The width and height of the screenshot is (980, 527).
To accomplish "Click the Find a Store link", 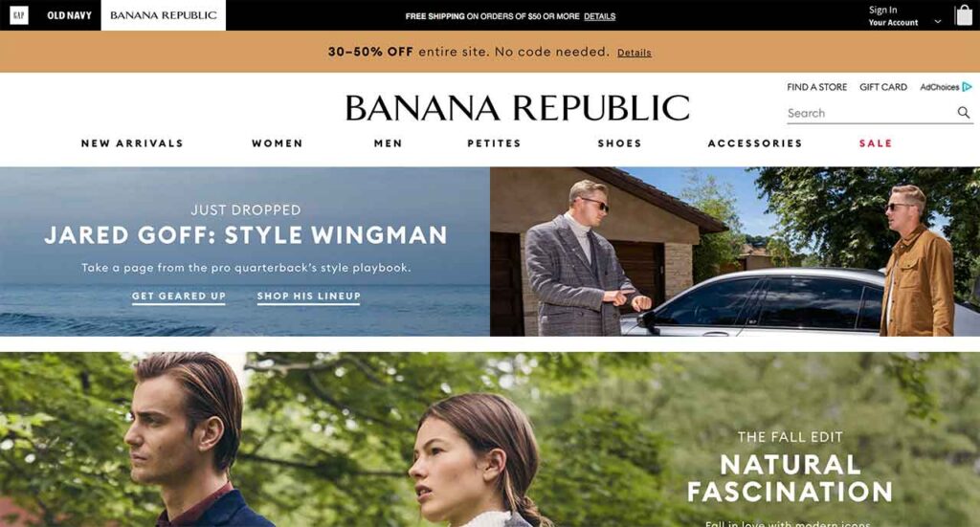I will coord(817,87).
